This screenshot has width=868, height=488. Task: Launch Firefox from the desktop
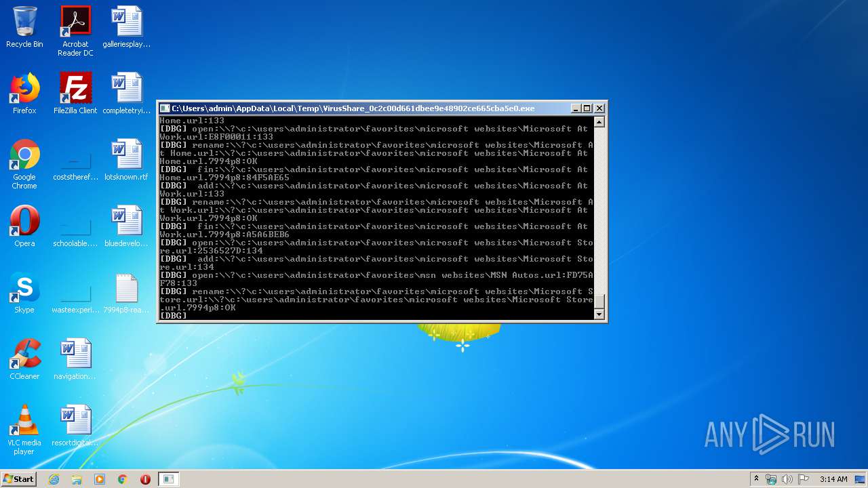coord(24,94)
